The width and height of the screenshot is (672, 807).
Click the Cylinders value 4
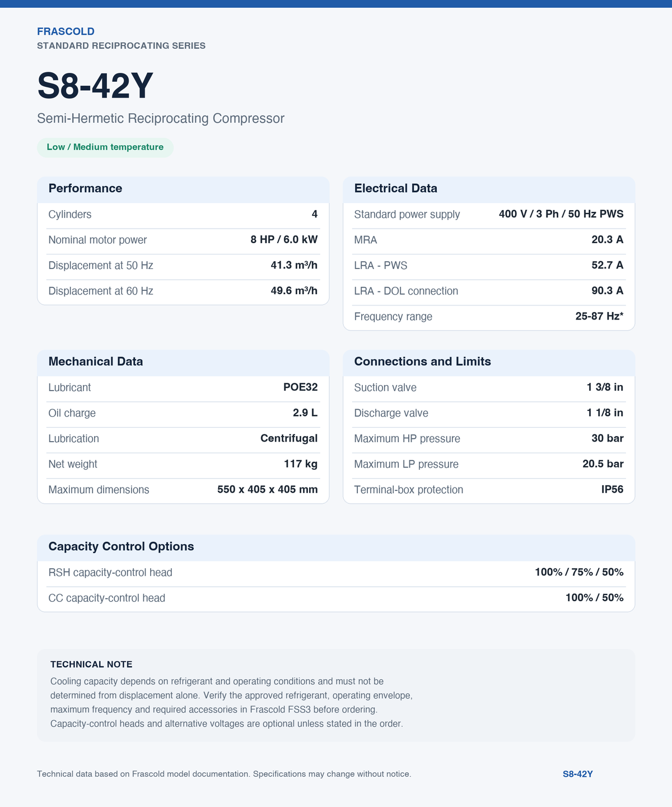coord(315,214)
